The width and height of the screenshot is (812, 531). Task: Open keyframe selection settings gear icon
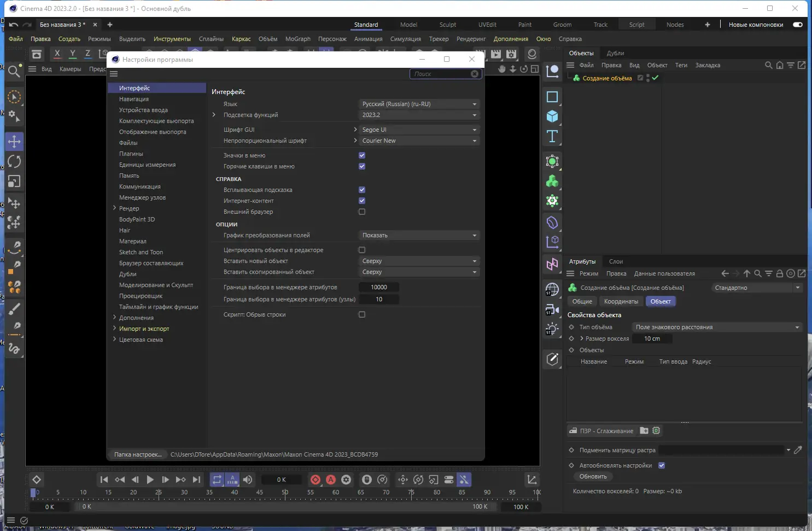[x=346, y=480]
